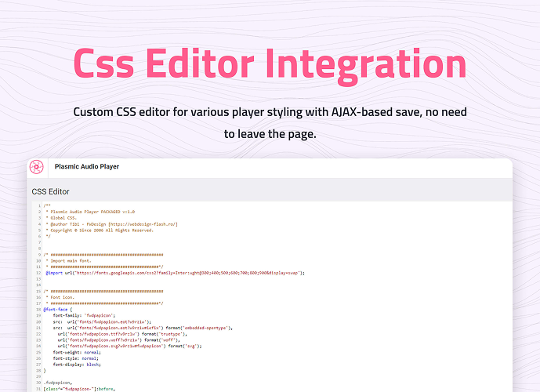Click the Plasmic Audio Player logo icon

(x=37, y=167)
